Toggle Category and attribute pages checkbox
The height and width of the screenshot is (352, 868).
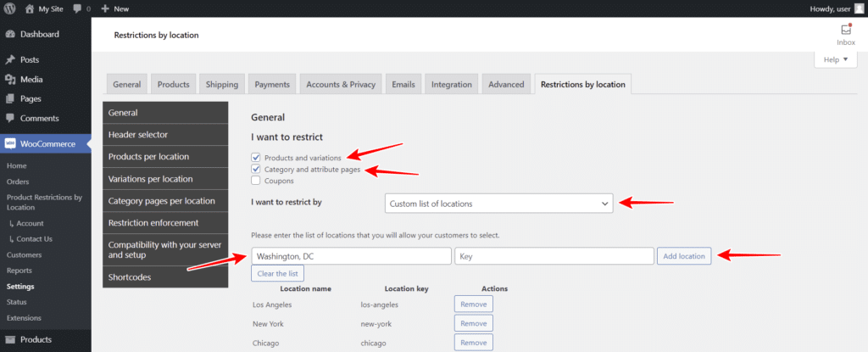coord(256,170)
